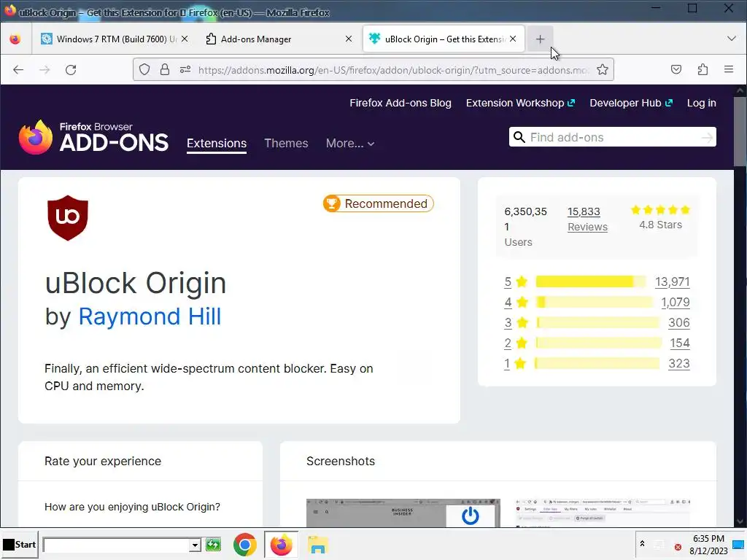Image resolution: width=747 pixels, height=560 pixels.
Task: Open the first screenshot thumbnail
Action: (403, 513)
